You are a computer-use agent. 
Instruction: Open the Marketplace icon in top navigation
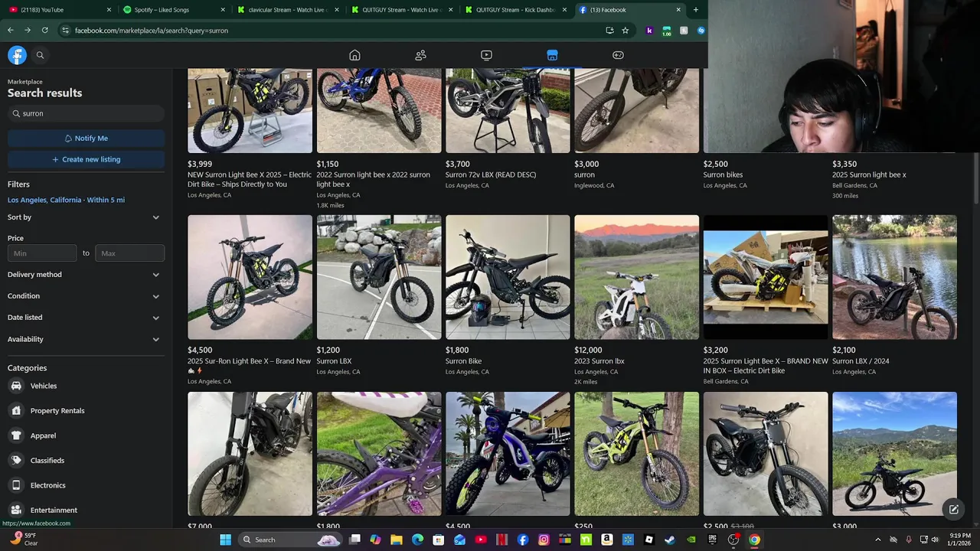[x=552, y=55]
